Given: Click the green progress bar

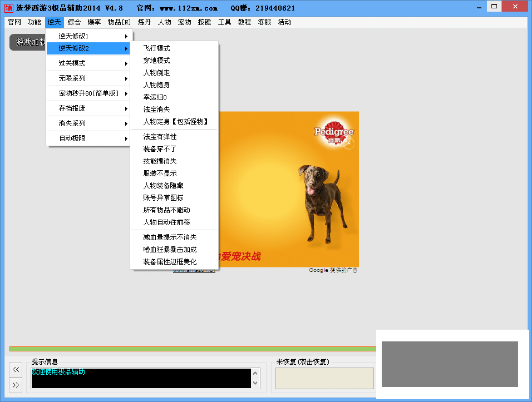Looking at the screenshot, I should 189,349.
